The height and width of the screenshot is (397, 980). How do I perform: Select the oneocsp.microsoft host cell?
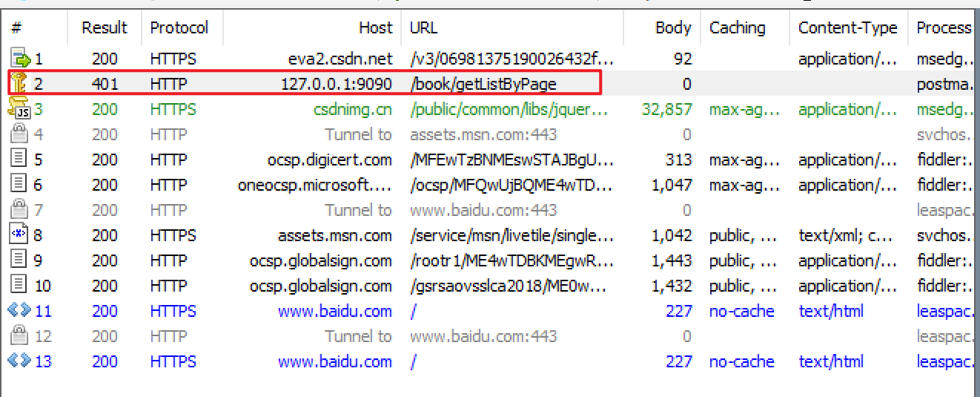pyautogui.click(x=315, y=185)
